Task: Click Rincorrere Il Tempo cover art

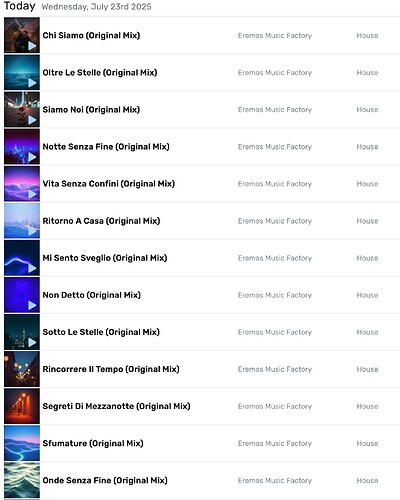Action: pyautogui.click(x=22, y=369)
